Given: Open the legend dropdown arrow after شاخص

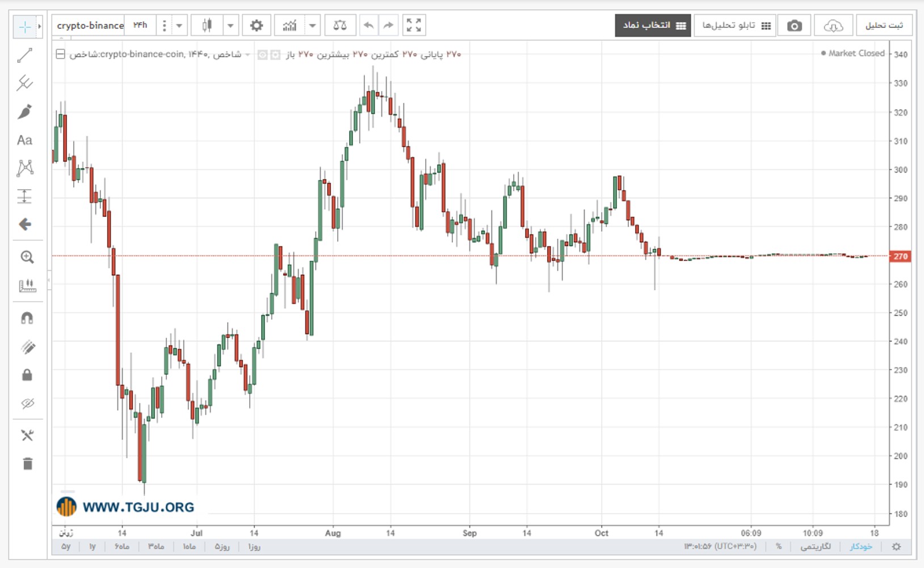Looking at the screenshot, I should pyautogui.click(x=248, y=55).
